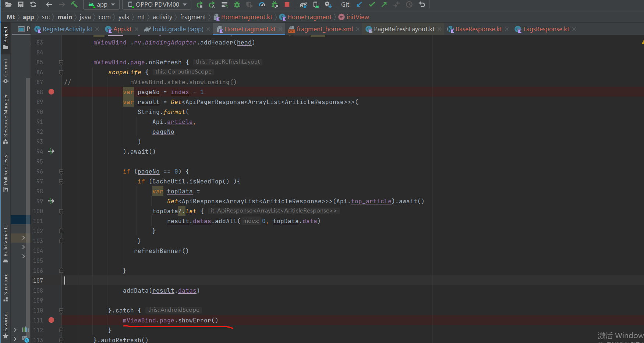Click the run gutter arrow at line 94

coord(52,151)
